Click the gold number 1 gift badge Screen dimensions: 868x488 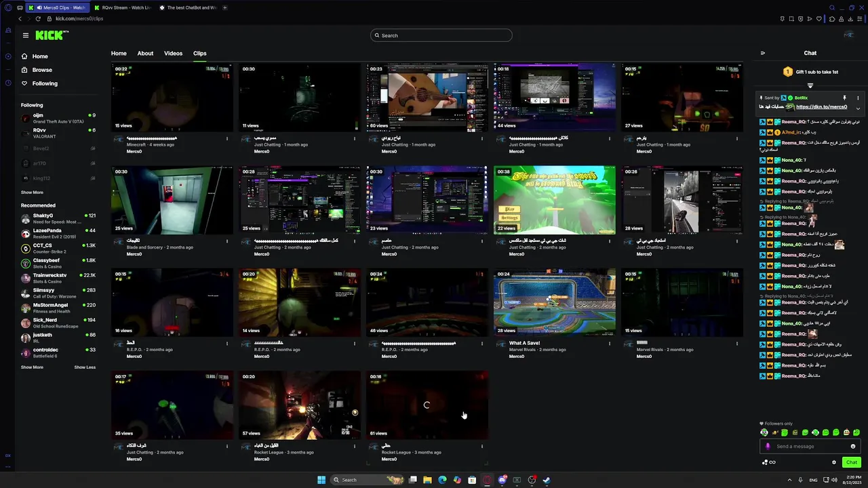[x=787, y=72]
